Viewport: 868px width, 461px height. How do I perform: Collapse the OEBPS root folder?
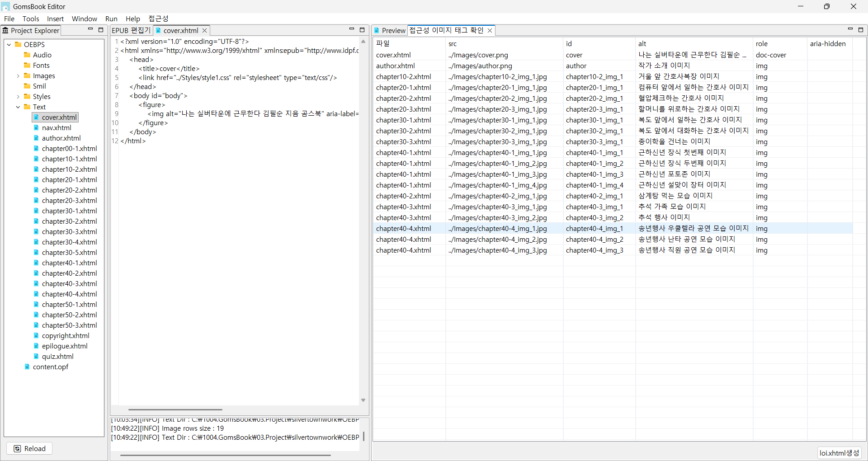point(9,44)
